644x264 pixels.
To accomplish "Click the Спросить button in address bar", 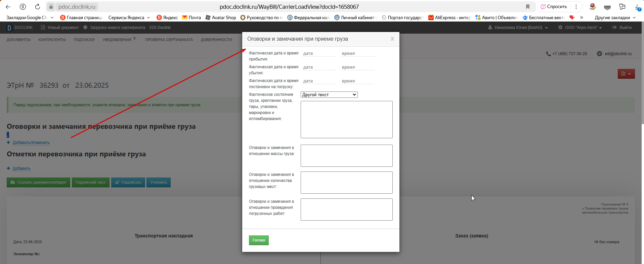I will [x=554, y=7].
